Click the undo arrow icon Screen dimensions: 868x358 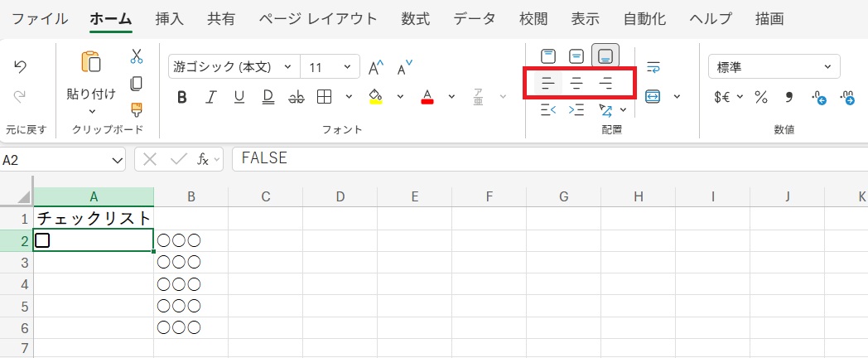(22, 67)
